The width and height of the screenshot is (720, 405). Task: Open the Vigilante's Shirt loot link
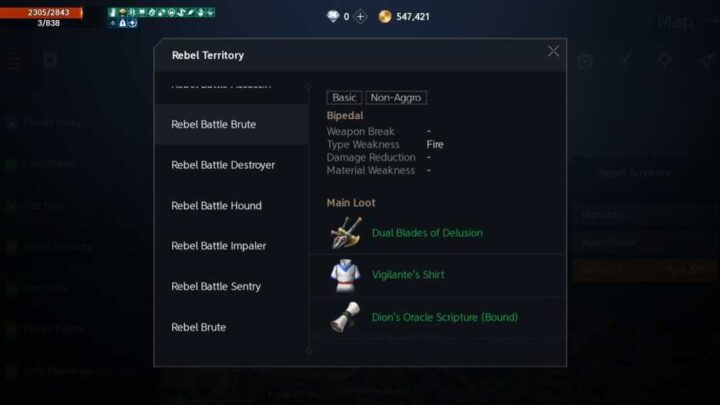tap(408, 275)
